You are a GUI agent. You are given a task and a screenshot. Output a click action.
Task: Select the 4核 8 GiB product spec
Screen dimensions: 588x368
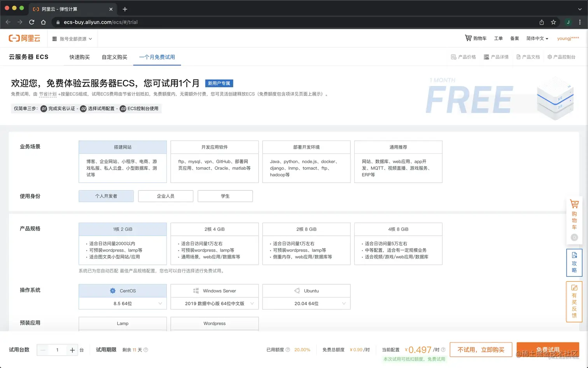point(398,243)
